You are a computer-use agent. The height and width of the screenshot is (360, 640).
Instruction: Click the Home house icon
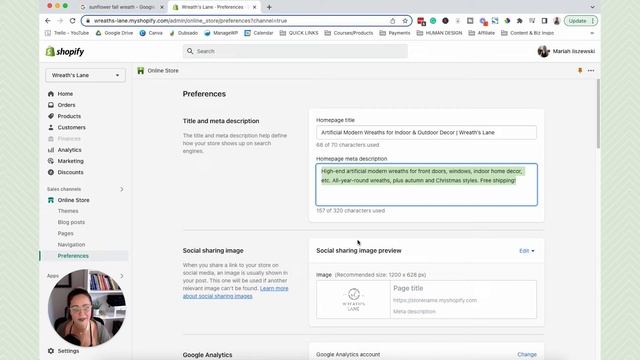[51, 94]
